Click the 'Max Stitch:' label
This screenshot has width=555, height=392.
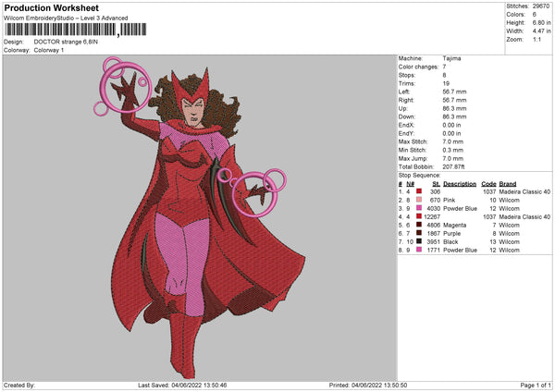click(413, 141)
